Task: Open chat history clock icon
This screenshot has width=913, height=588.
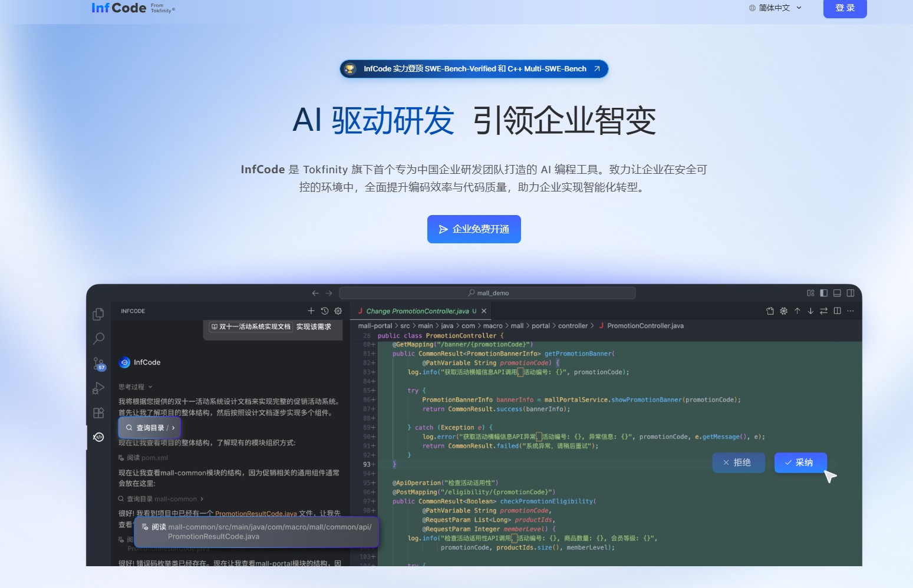Action: [325, 310]
